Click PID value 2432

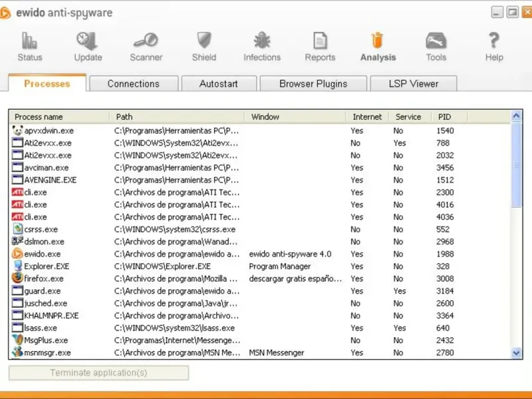[445, 340]
